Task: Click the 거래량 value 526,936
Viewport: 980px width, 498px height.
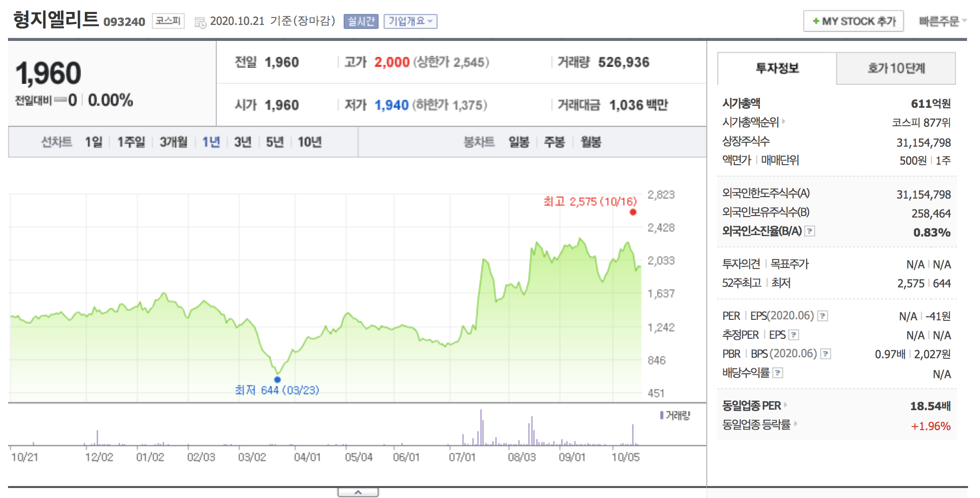Action: coord(624,62)
